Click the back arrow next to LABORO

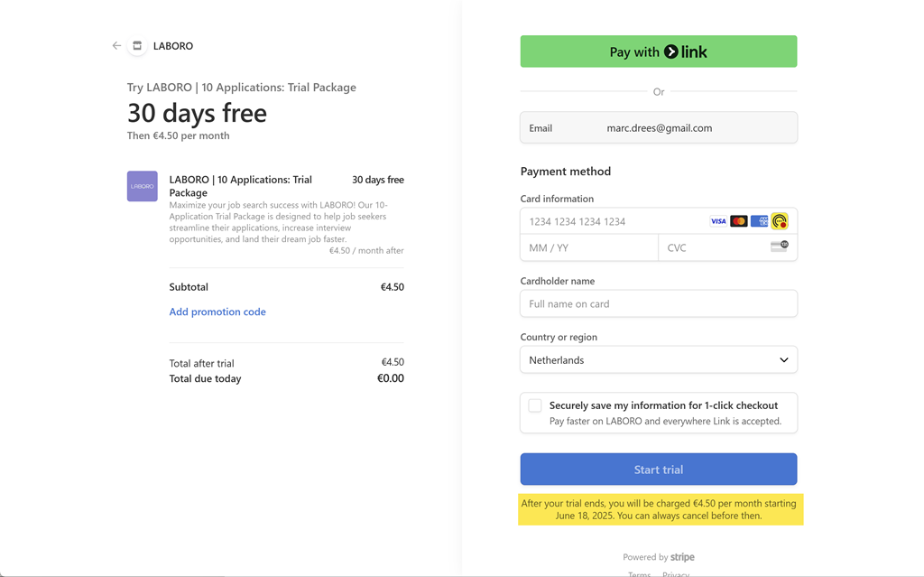pos(116,46)
